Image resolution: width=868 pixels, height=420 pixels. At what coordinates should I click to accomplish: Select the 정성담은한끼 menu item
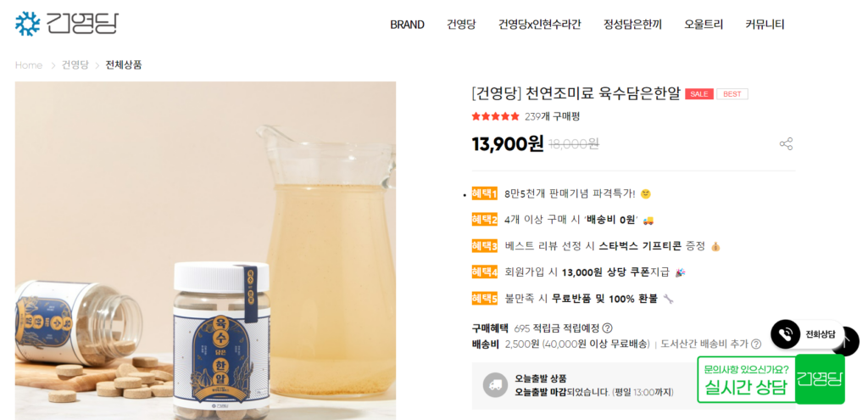coord(632,25)
